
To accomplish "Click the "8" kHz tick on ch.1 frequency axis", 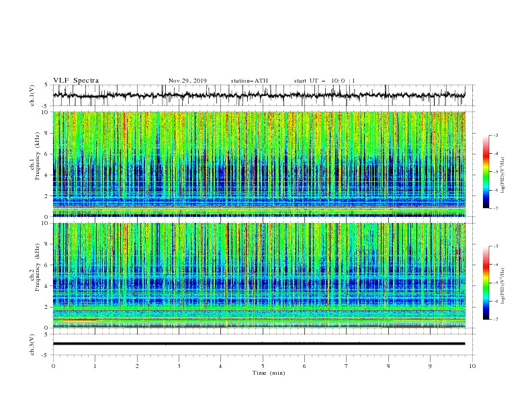I will pyautogui.click(x=47, y=133).
